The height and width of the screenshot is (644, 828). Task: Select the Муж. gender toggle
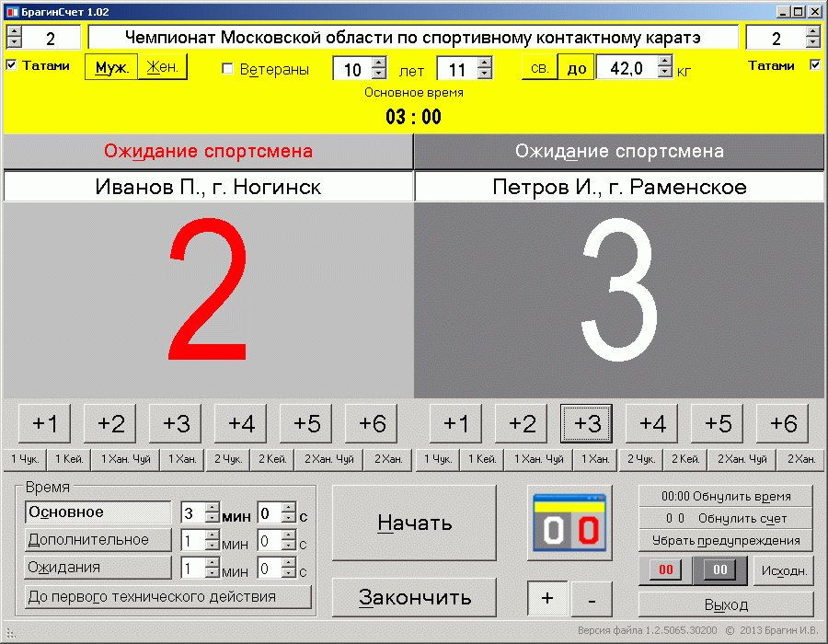111,67
